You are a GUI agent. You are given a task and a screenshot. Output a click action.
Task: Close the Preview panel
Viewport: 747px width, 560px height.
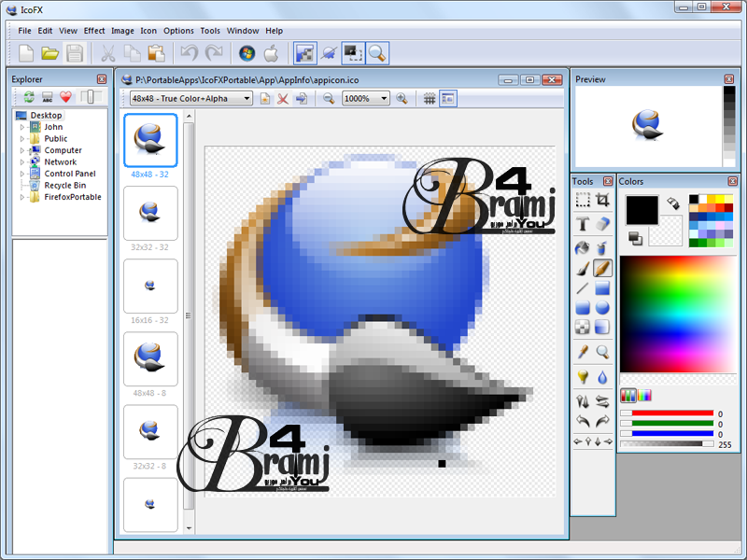point(729,79)
